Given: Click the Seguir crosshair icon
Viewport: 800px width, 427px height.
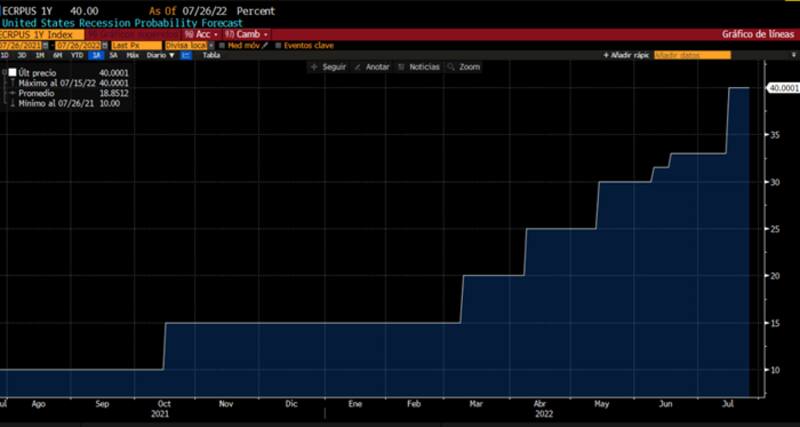Looking at the screenshot, I should (x=314, y=67).
